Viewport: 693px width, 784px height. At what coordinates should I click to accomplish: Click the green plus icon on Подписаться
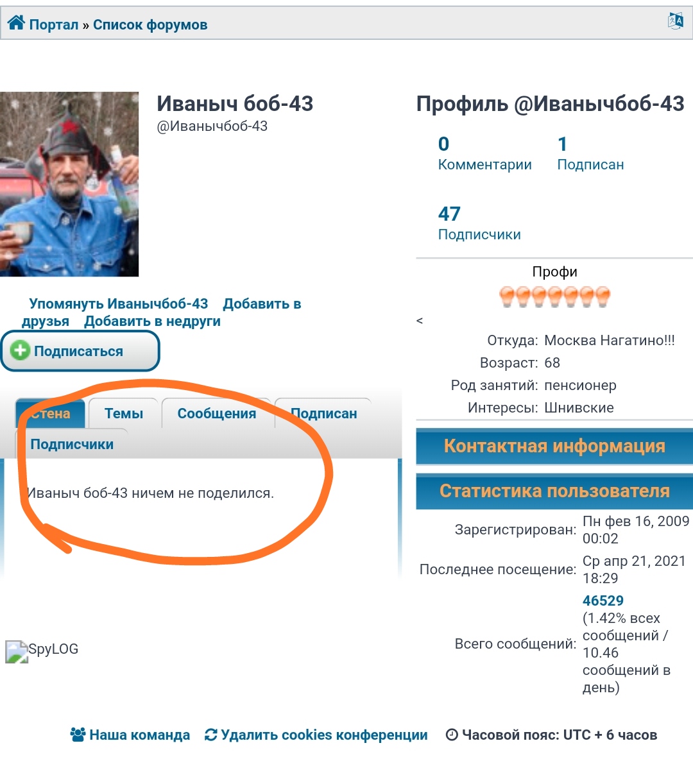(x=20, y=350)
